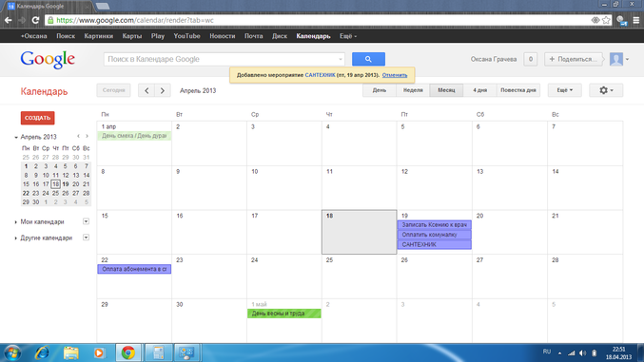Go to next month with right arrow
644x362 pixels.
point(163,90)
